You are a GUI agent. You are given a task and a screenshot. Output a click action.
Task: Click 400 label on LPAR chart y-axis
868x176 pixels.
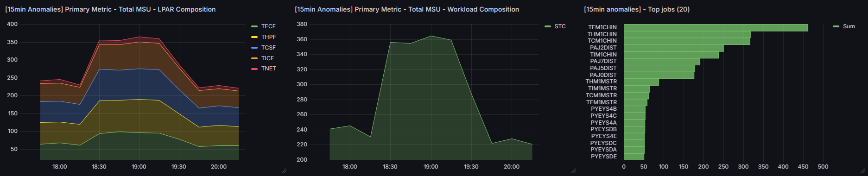point(12,24)
